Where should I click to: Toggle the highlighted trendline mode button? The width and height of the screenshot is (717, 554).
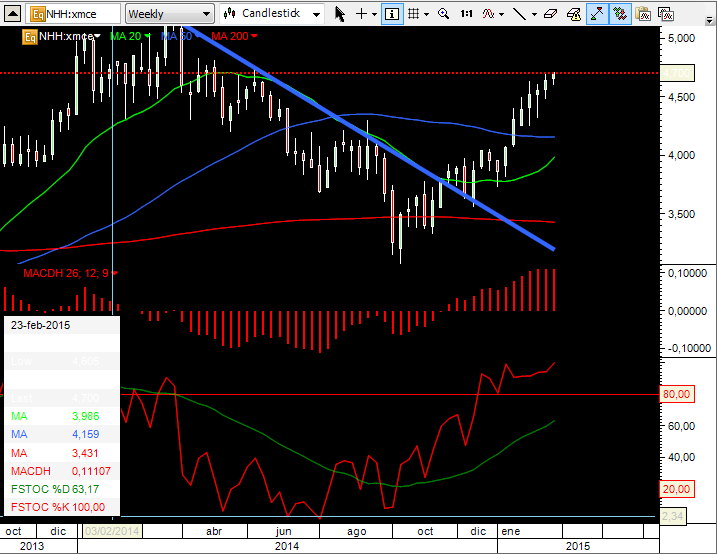(x=597, y=14)
